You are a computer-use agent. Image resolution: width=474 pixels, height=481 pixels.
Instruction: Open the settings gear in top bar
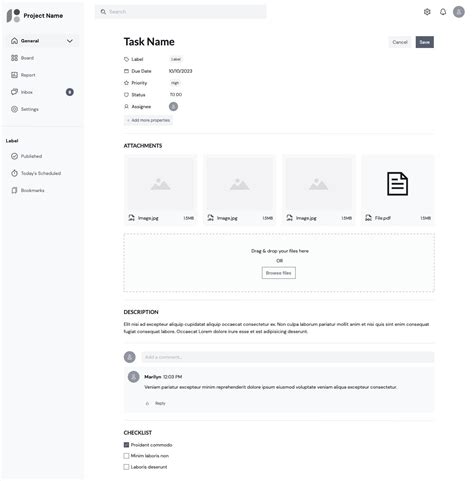pyautogui.click(x=427, y=12)
